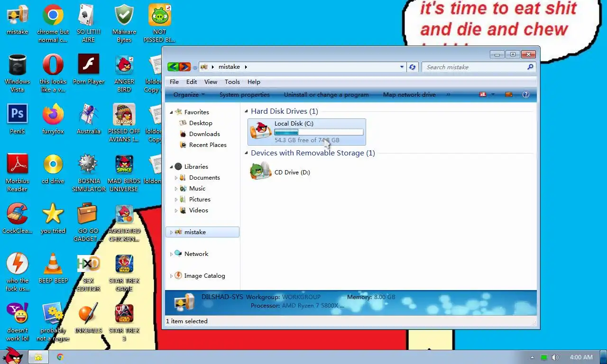Open the cd drive desktop icon

coord(53,169)
